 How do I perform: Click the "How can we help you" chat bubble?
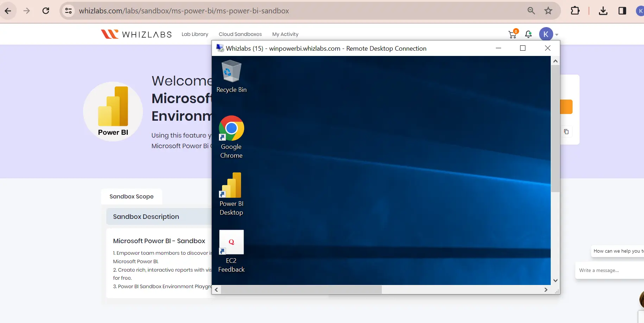tap(618, 251)
